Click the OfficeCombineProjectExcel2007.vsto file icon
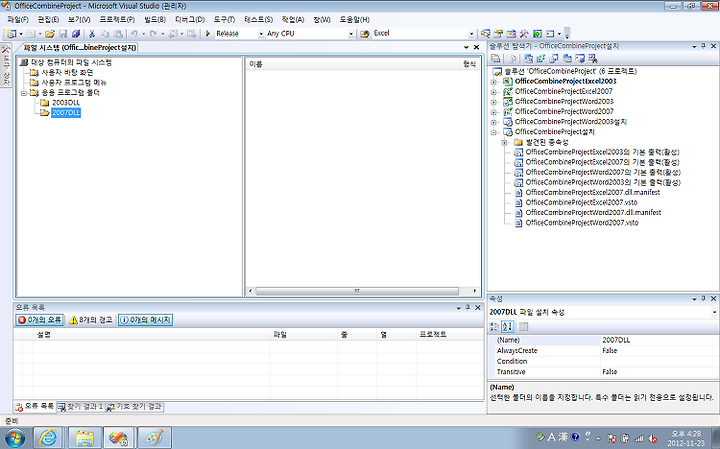720x449 pixels. 518,202
